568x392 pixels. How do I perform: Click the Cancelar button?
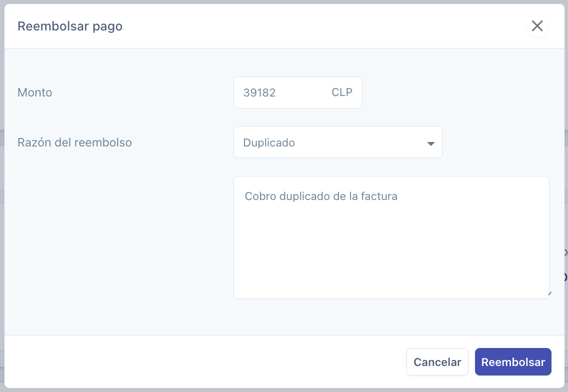(x=437, y=361)
